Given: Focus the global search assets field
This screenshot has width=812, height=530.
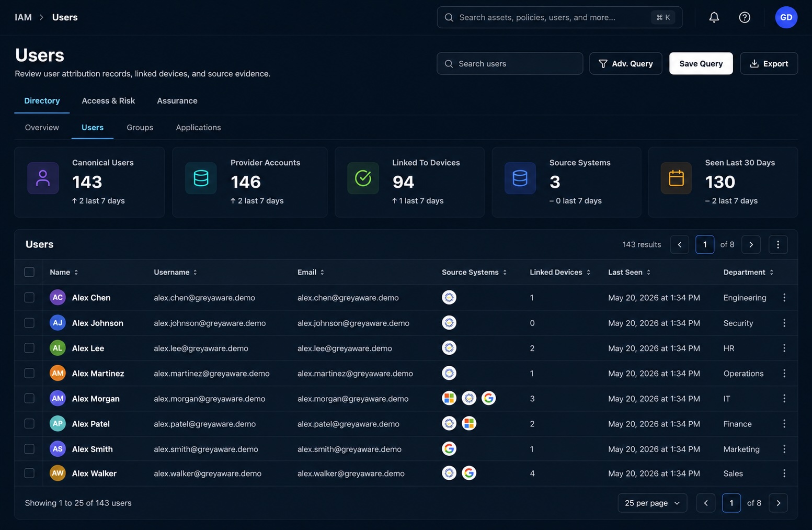Looking at the screenshot, I should (x=559, y=17).
